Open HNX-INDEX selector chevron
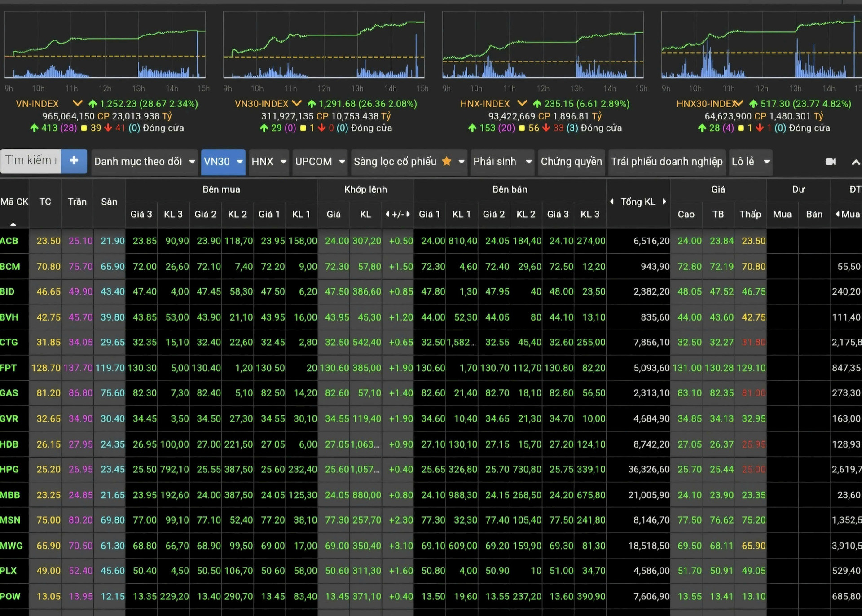 [x=522, y=103]
